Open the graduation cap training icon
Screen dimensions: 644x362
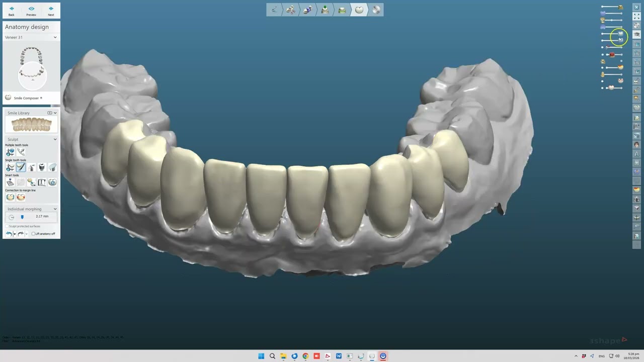coord(636,34)
